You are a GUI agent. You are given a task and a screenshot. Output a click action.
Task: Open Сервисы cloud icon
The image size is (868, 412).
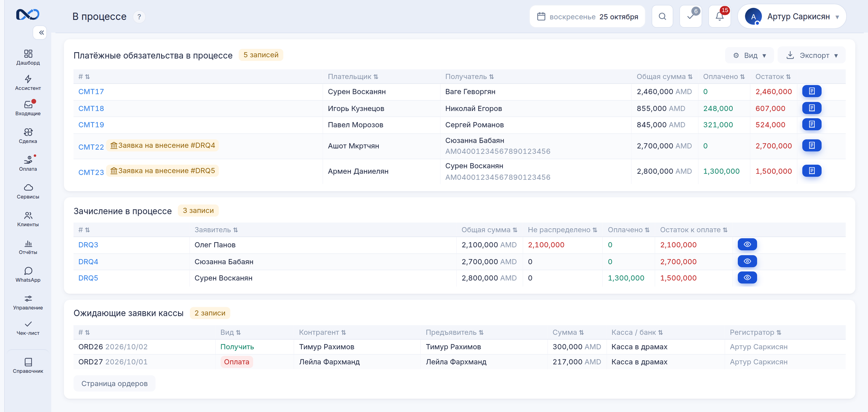coord(28,191)
